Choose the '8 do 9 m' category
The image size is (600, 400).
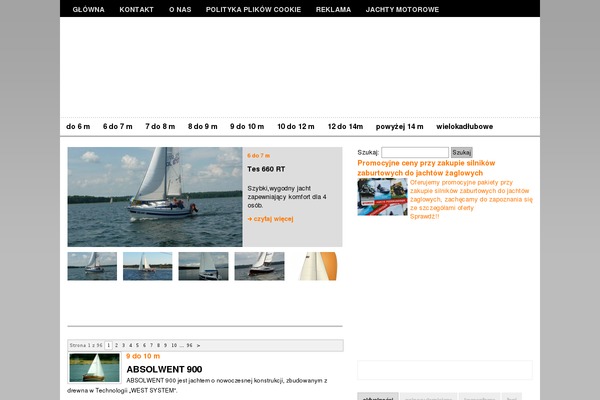point(202,127)
